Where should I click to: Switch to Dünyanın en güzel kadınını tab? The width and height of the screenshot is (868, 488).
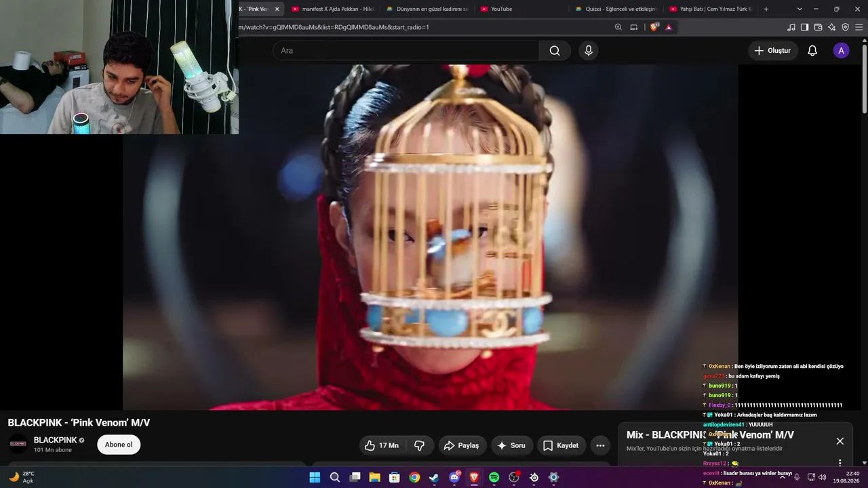pos(427,9)
